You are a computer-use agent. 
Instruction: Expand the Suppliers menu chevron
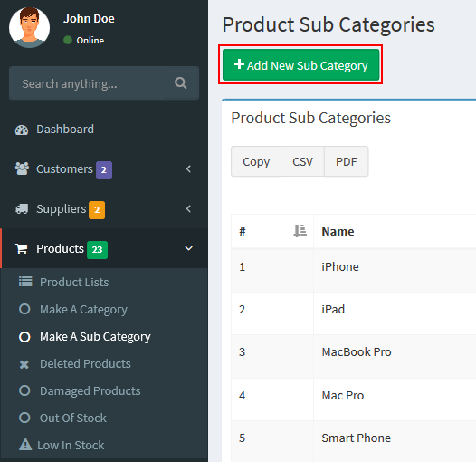188,209
